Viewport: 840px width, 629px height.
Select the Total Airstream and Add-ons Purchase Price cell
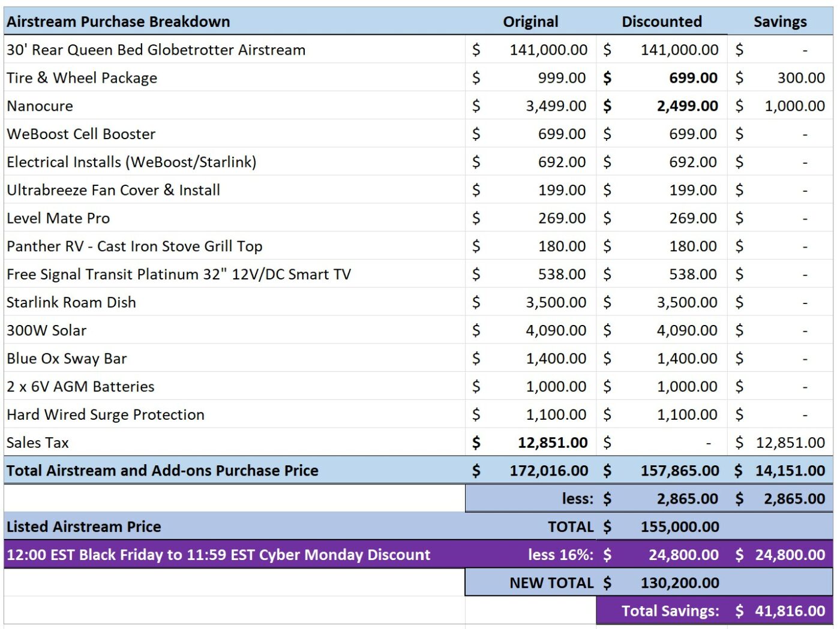coord(163,471)
